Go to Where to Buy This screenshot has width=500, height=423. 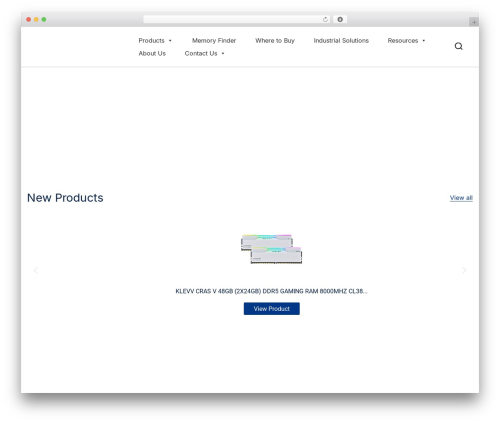pyautogui.click(x=275, y=40)
